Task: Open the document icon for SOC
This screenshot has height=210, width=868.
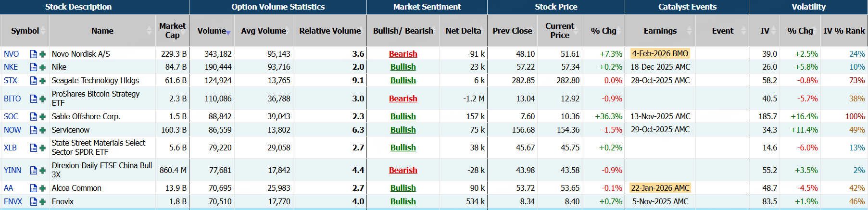Action: pos(34,117)
